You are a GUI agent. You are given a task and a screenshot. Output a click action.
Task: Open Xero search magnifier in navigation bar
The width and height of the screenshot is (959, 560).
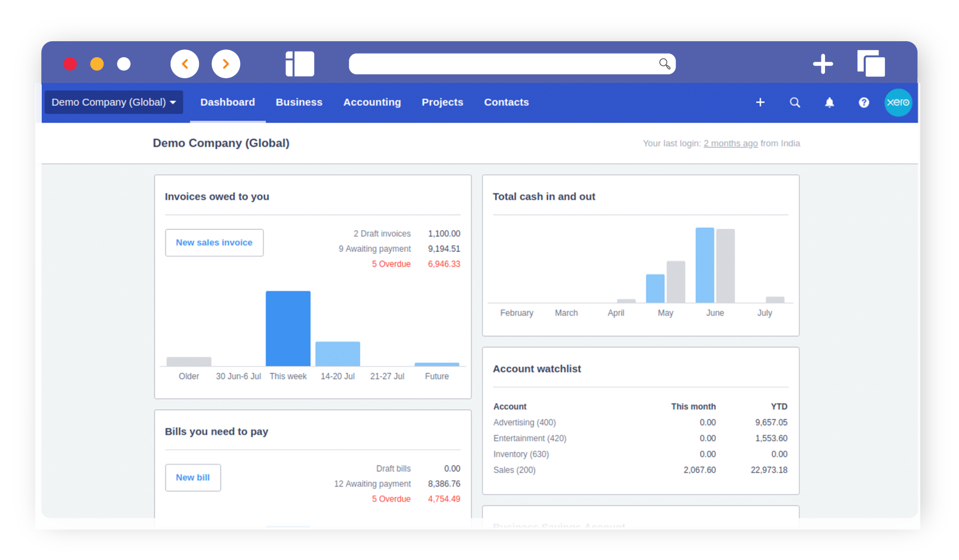tap(795, 103)
